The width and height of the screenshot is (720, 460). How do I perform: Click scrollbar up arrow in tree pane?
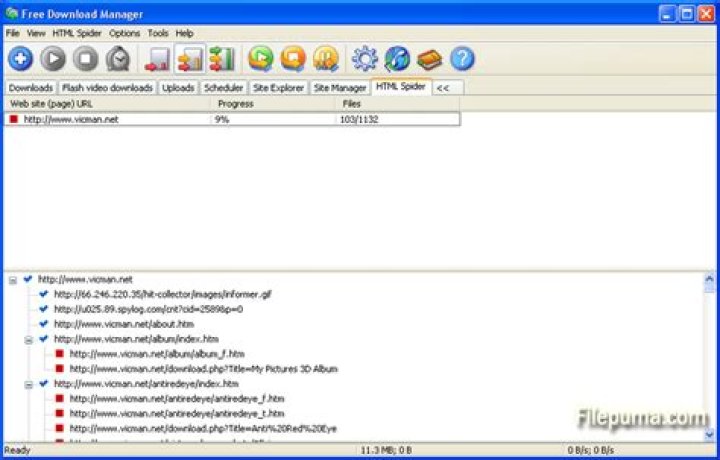tap(709, 278)
